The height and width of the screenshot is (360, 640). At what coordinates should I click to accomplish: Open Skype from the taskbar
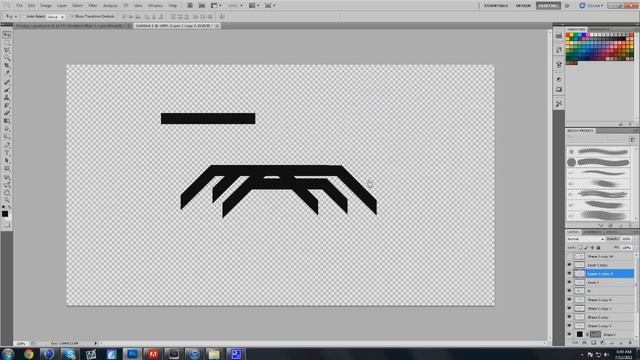coord(70,354)
